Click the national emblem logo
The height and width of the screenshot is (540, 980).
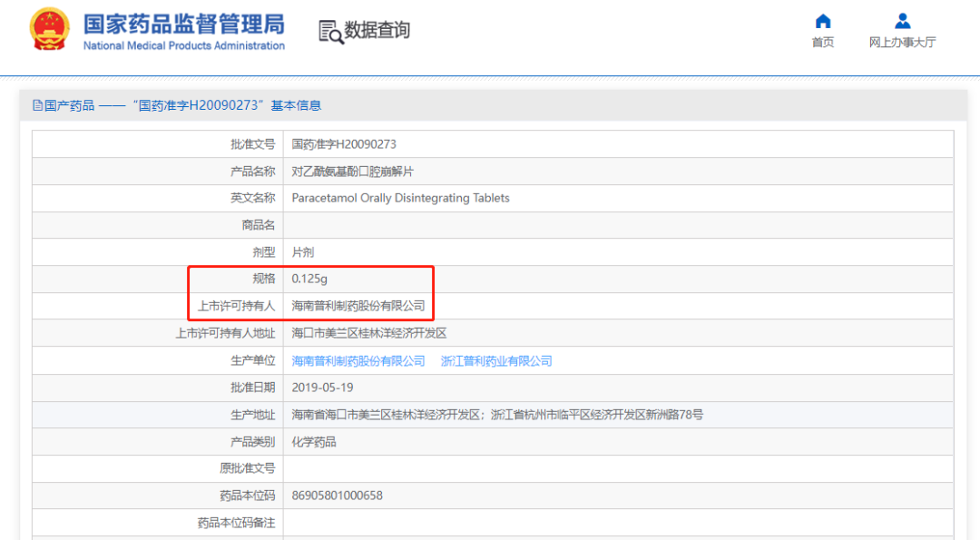tap(48, 31)
